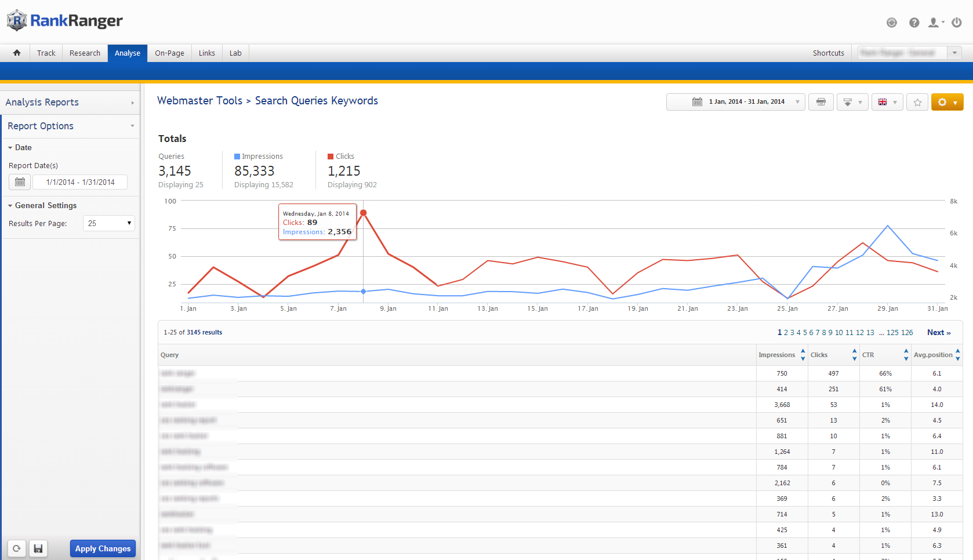Click the Report Date(s) input field
The image size is (973, 560).
(80, 182)
